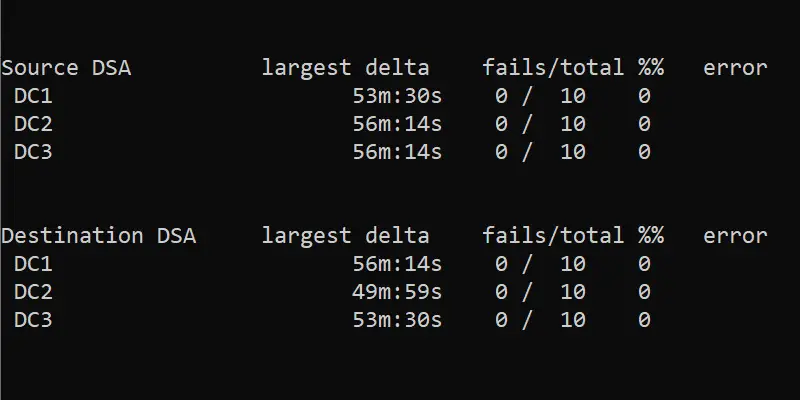Click the Destination DSA header text
This screenshot has width=800, height=400.
coord(98,236)
